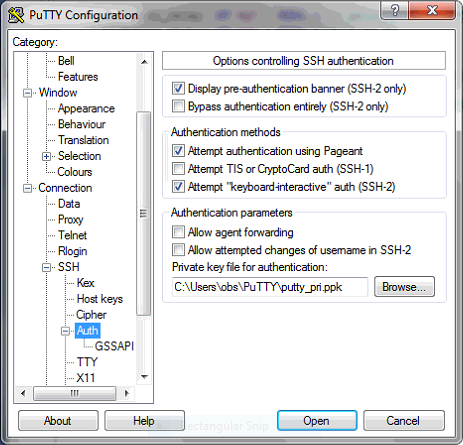The width and height of the screenshot is (463, 445).
Task: Toggle Attempt authentication using Pageant
Action: (178, 151)
